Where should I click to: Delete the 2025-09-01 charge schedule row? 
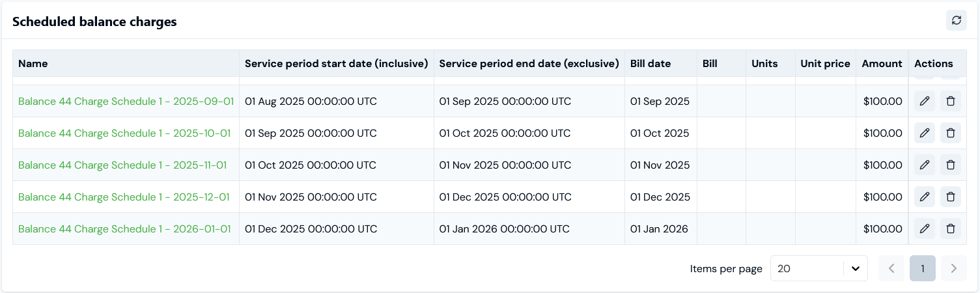click(950, 101)
